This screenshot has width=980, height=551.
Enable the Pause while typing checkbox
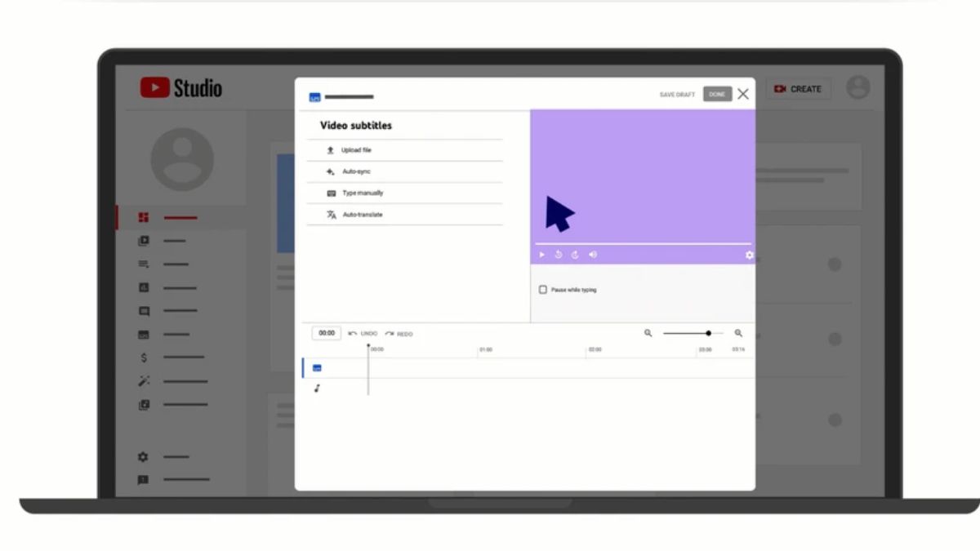[x=542, y=289]
